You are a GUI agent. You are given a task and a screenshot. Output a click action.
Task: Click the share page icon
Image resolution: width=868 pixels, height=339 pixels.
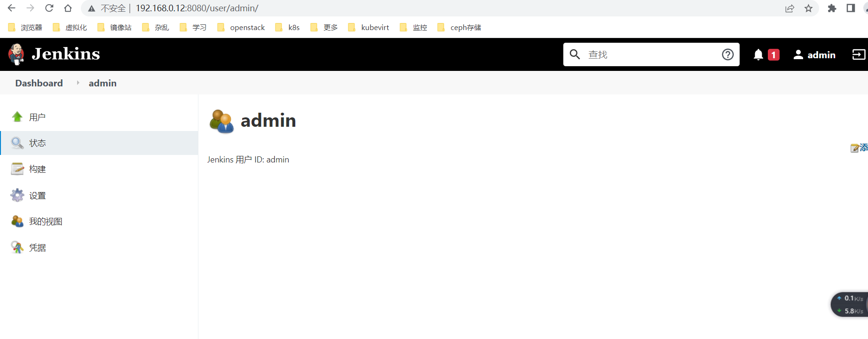pos(789,8)
